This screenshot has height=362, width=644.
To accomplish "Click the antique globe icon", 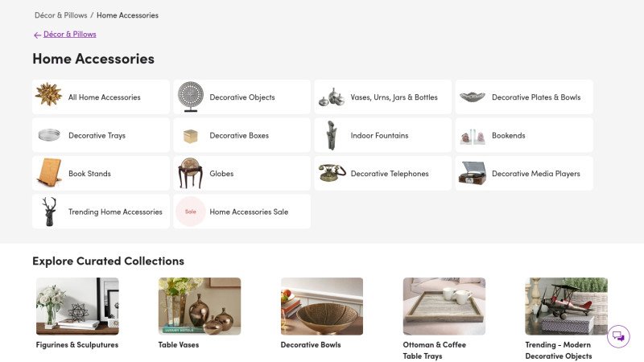I will pos(190,173).
